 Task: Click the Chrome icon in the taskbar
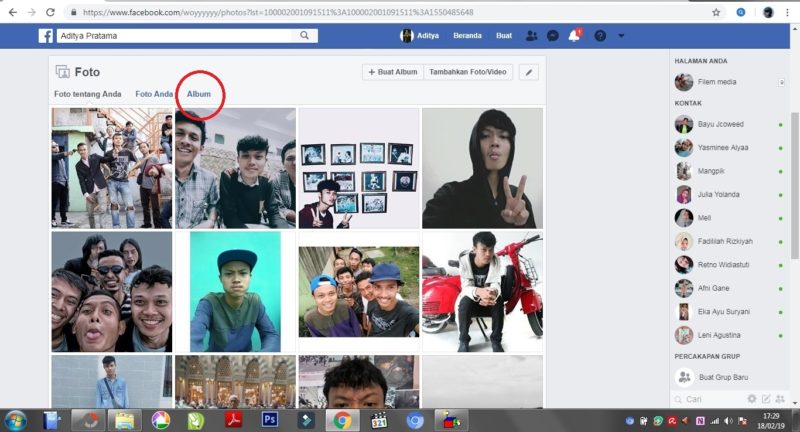coord(342,420)
